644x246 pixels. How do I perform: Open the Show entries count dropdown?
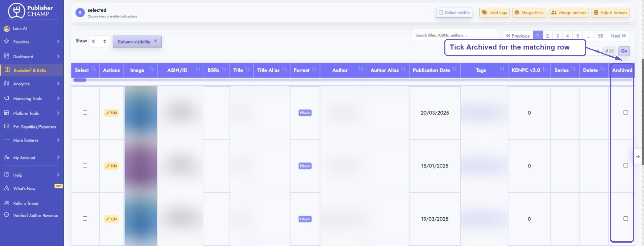pos(99,41)
